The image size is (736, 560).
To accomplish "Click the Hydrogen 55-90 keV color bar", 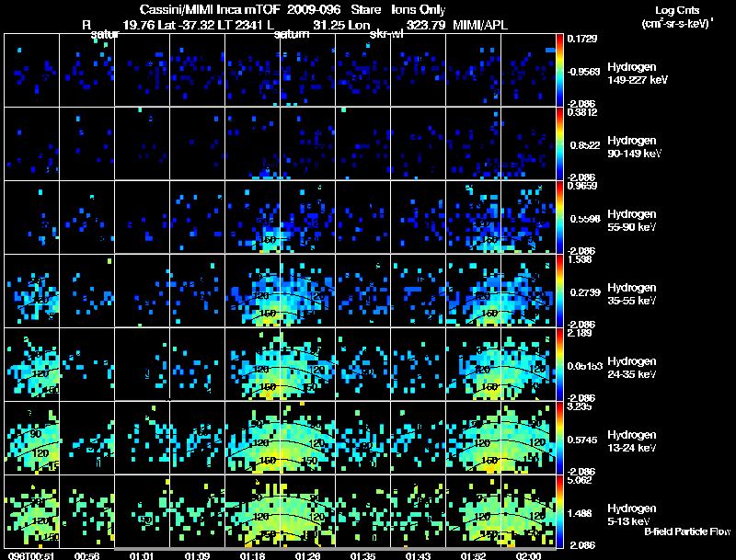I will (x=559, y=218).
